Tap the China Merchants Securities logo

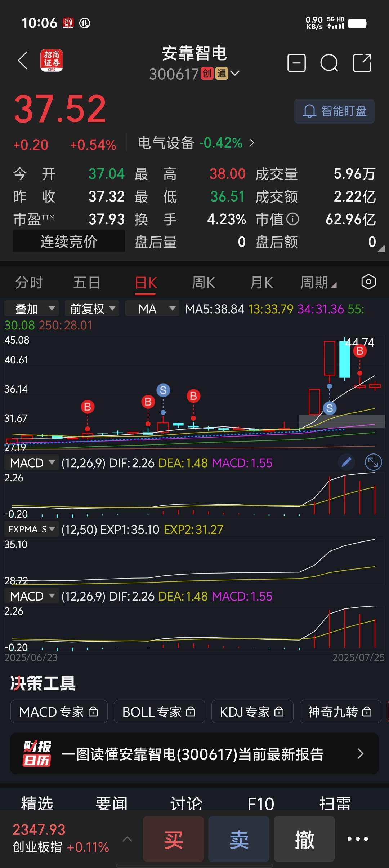(x=52, y=60)
